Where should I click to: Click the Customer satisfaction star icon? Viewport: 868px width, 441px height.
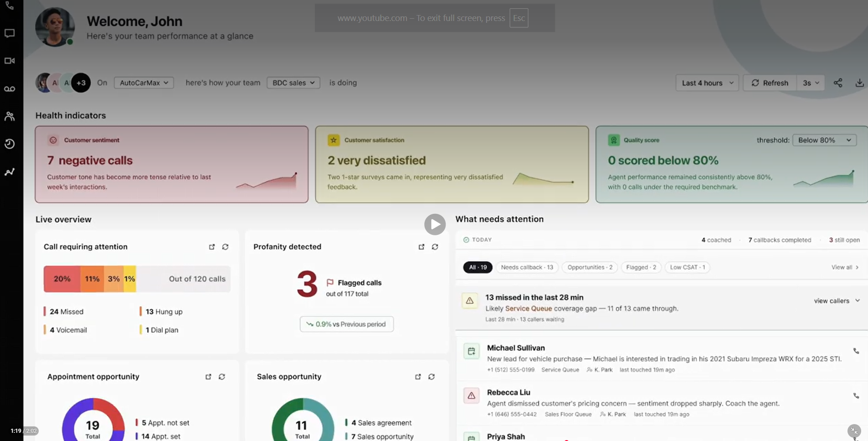[x=334, y=140]
